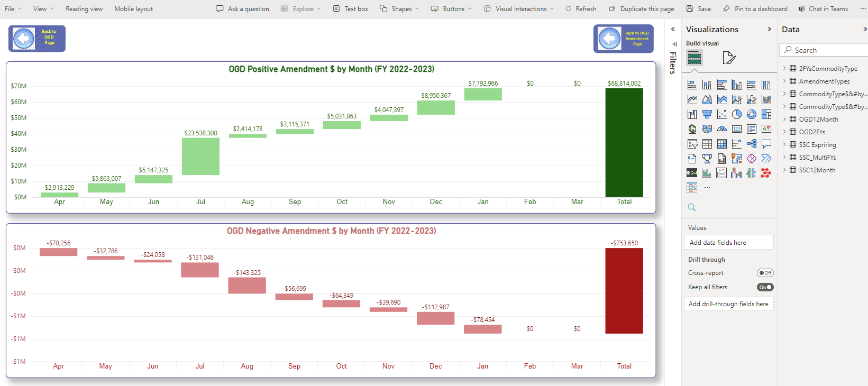
Task: Collapse the Visualizations pane
Action: click(x=769, y=30)
